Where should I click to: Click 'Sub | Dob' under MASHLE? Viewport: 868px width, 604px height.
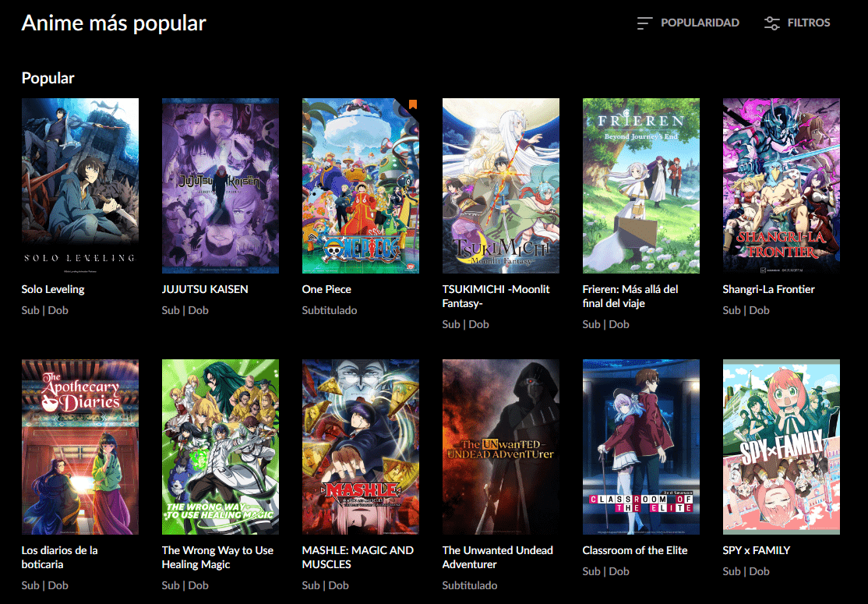[x=326, y=585]
